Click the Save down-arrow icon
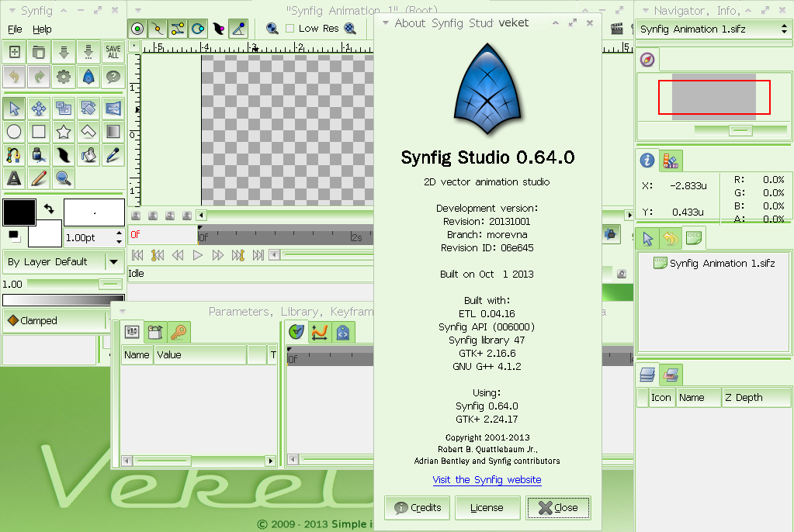 64,52
